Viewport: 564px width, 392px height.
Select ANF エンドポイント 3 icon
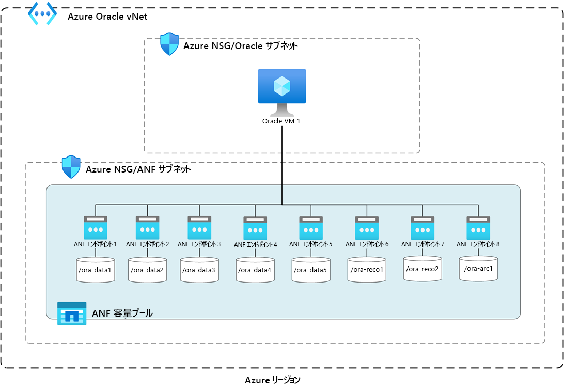199,228
